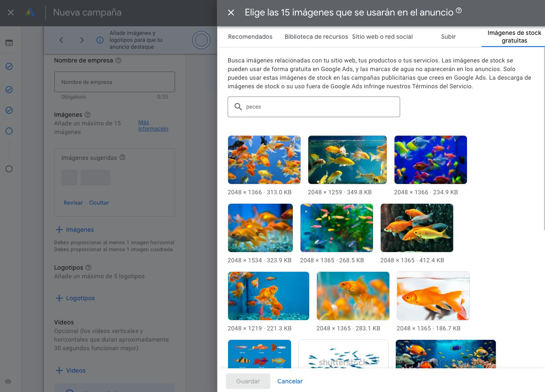The height and width of the screenshot is (392, 545).
Task: Click the info icon in tip banner
Action: click(100, 40)
